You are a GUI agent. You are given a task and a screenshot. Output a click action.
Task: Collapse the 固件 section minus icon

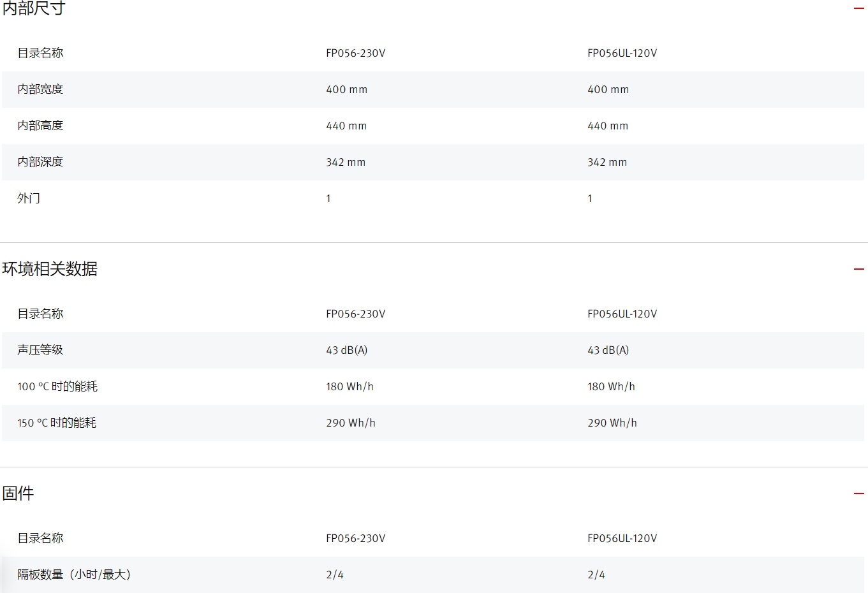[858, 494]
